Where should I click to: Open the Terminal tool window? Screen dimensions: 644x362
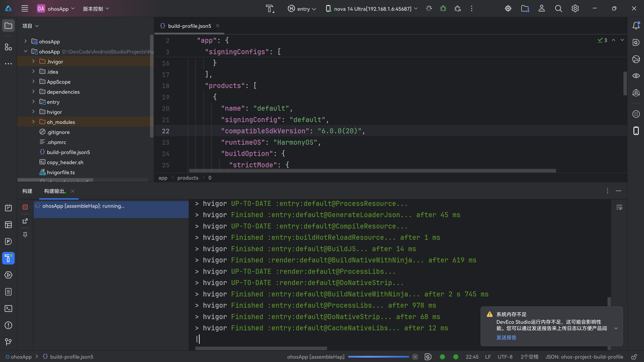click(8, 309)
